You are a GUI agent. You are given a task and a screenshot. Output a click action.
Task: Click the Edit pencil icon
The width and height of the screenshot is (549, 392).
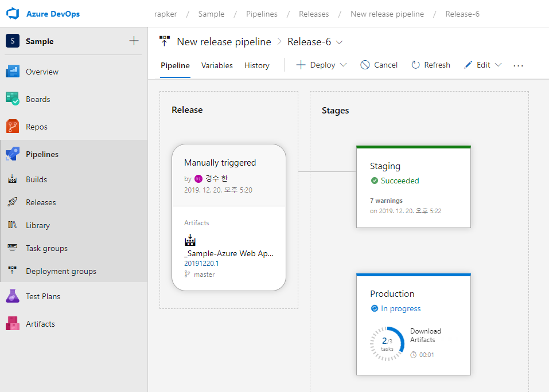pyautogui.click(x=468, y=65)
